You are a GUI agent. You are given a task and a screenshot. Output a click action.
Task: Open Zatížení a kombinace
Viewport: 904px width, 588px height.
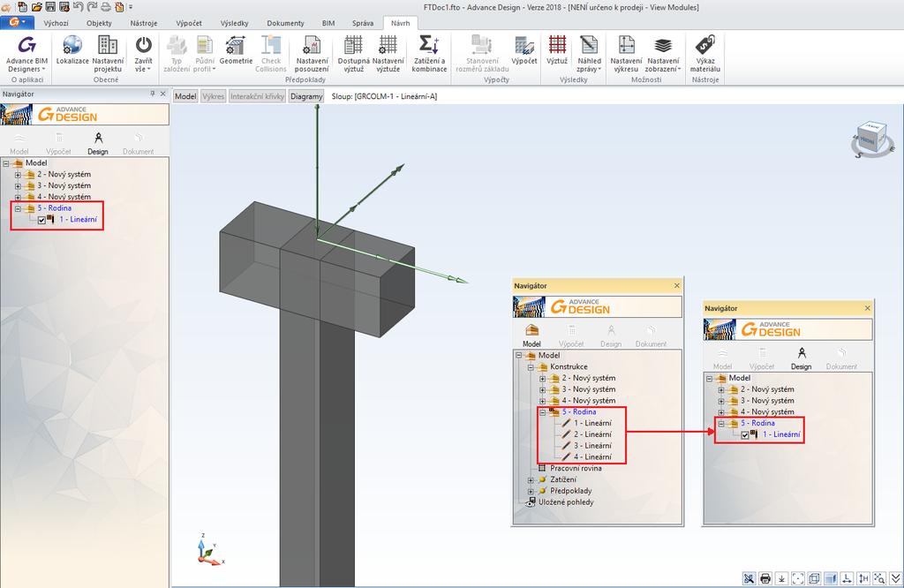(x=429, y=54)
